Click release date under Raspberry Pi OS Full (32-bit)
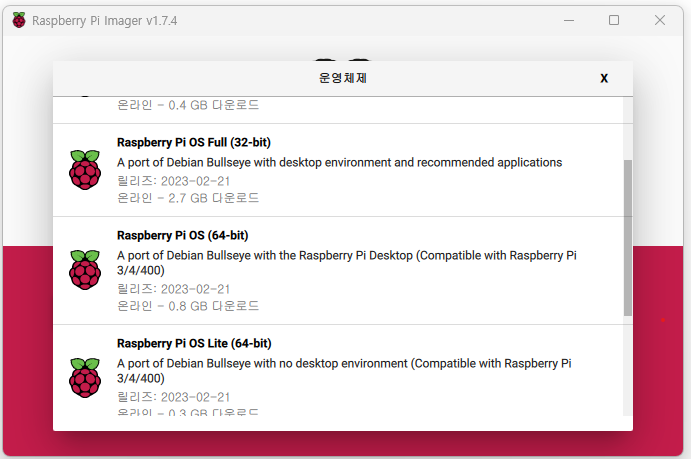691x459 pixels. point(174,181)
